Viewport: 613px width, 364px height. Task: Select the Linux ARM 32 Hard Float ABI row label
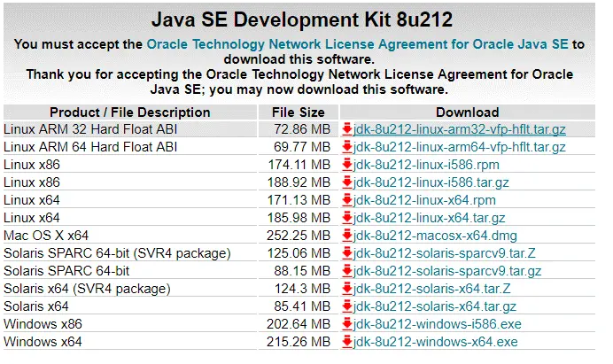[x=90, y=129]
